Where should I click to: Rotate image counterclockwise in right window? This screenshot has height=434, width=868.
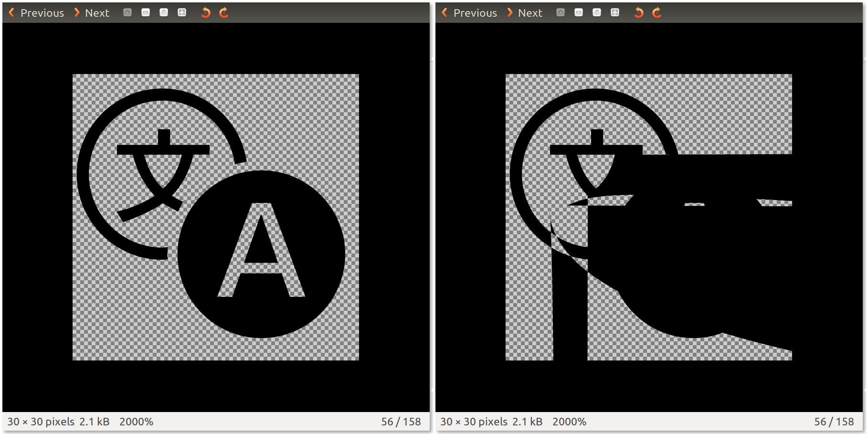pos(639,12)
